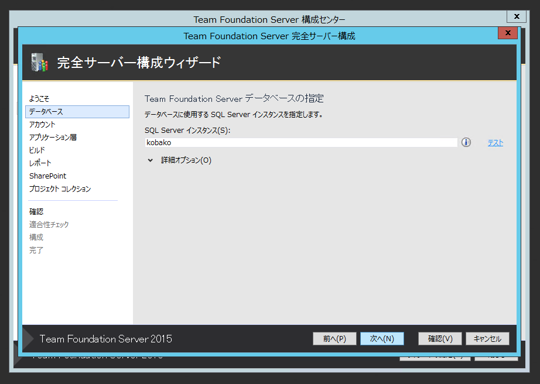Viewport: 540px width, 384px height.
Task: Click the Team Foundation Server 2015 footer text
Action: click(x=106, y=339)
